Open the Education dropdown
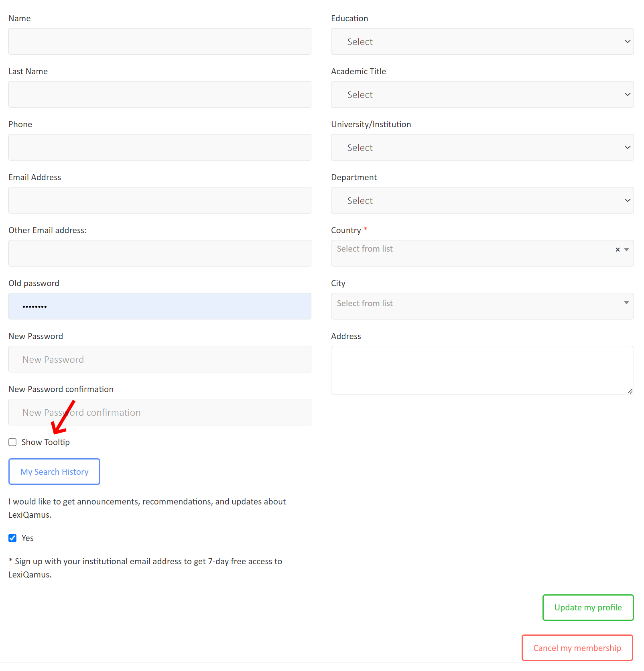Image resolution: width=644 pixels, height=671 pixels. pos(482,41)
